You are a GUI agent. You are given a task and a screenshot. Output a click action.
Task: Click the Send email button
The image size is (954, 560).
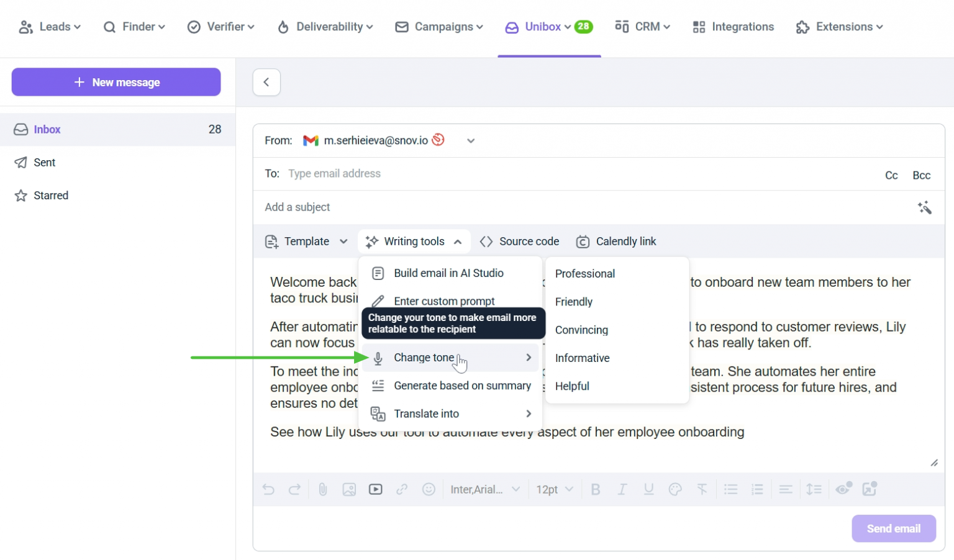coord(894,528)
